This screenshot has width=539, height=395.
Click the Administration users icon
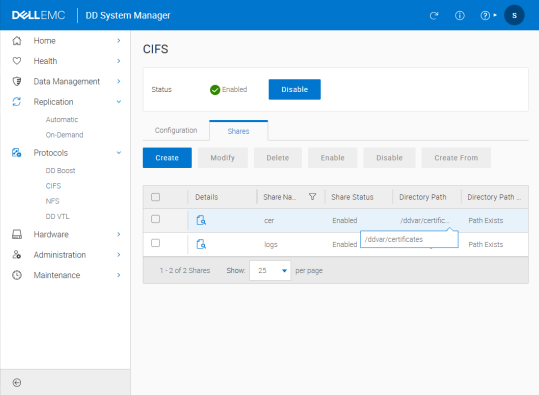coord(17,255)
